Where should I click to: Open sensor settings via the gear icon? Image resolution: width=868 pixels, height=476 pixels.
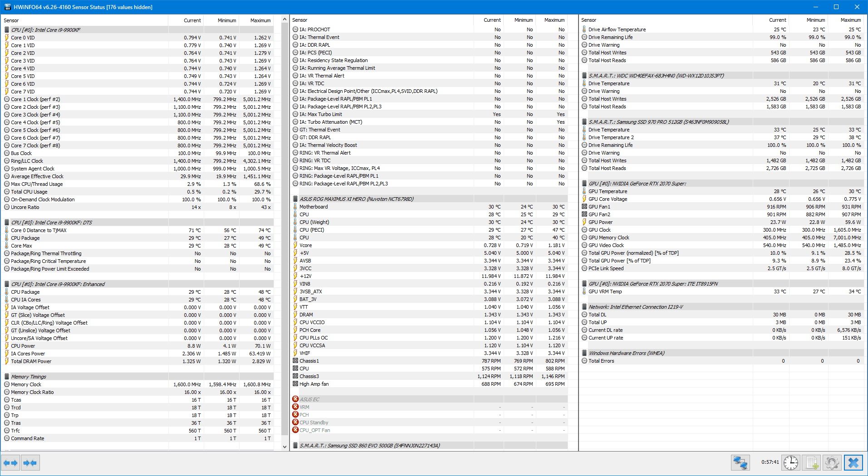tap(832, 463)
